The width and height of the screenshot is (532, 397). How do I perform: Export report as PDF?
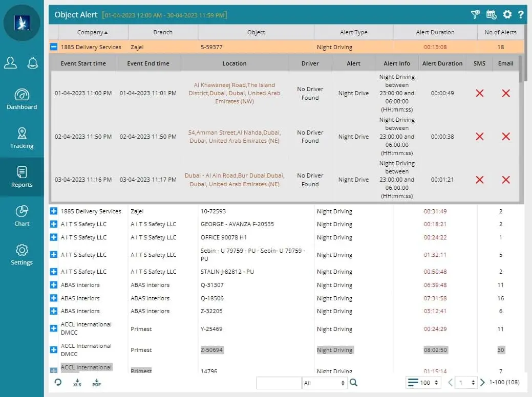point(96,383)
